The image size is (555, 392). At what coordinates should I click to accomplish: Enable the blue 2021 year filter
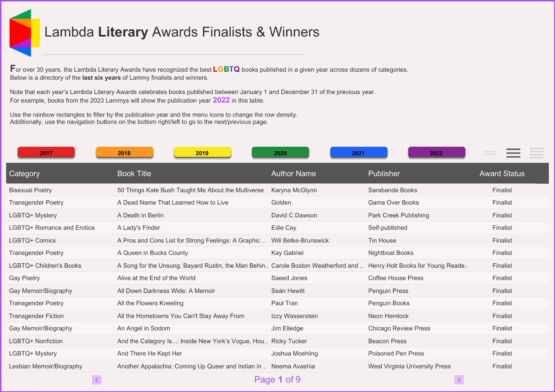(x=358, y=153)
